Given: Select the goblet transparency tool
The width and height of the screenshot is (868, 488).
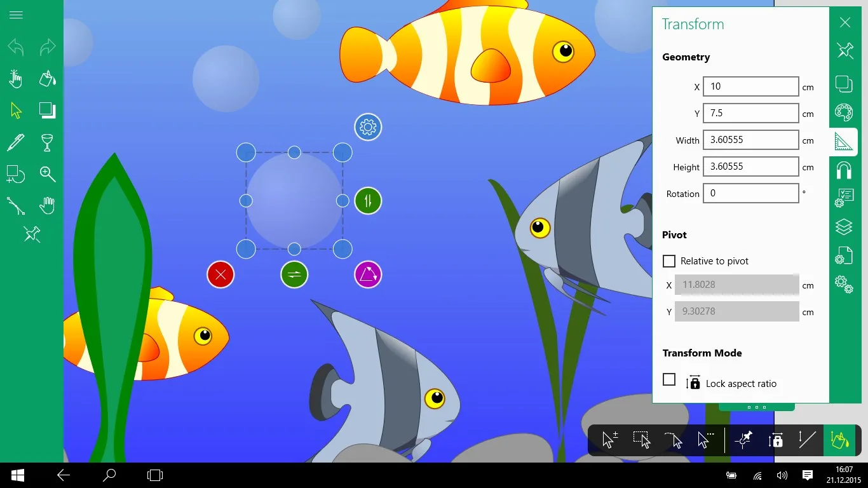Looking at the screenshot, I should click(x=48, y=142).
